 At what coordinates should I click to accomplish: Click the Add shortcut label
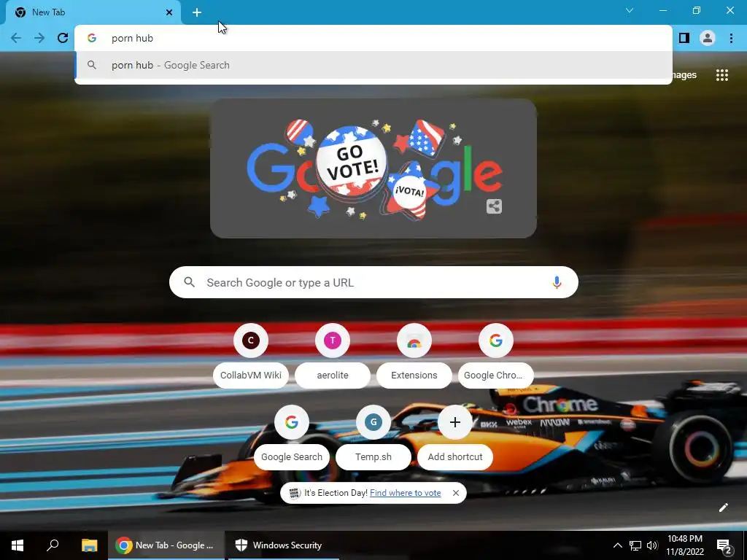tap(455, 456)
